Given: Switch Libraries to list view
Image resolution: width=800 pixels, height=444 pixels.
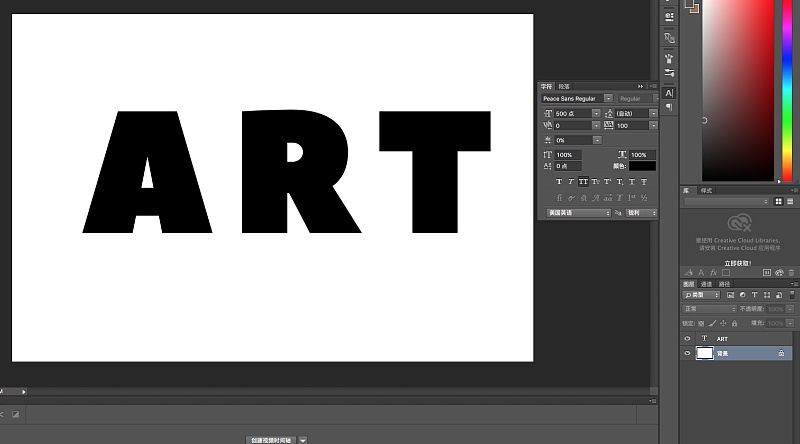Looking at the screenshot, I should click(790, 202).
